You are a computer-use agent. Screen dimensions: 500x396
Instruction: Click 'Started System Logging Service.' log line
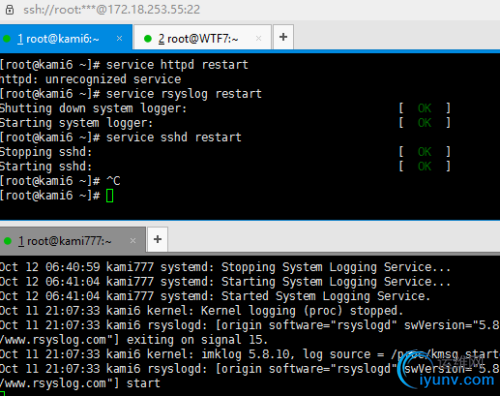point(215,296)
